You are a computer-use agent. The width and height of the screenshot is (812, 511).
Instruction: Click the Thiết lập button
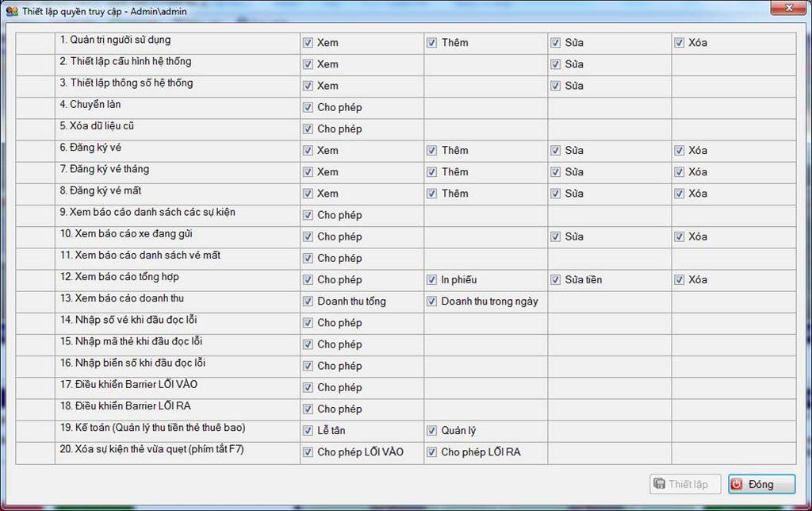point(685,484)
